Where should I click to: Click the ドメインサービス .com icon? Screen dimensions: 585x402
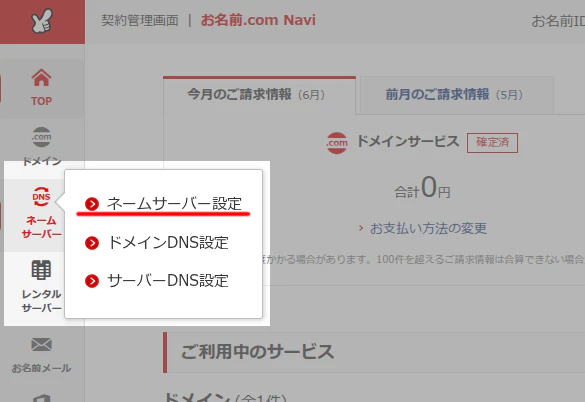(x=337, y=143)
